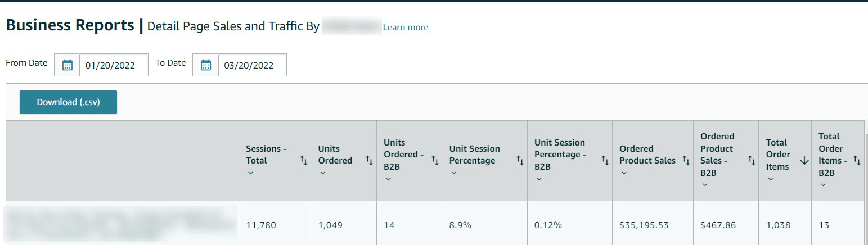868x245 pixels.
Task: Expand chevron under Unit Session Percentage header
Action: (453, 173)
